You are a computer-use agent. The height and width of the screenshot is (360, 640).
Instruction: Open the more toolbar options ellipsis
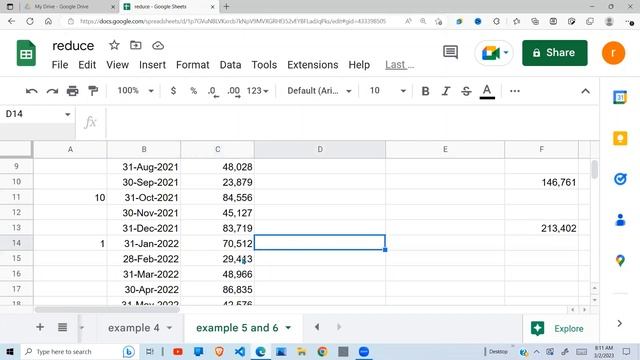coord(515,91)
